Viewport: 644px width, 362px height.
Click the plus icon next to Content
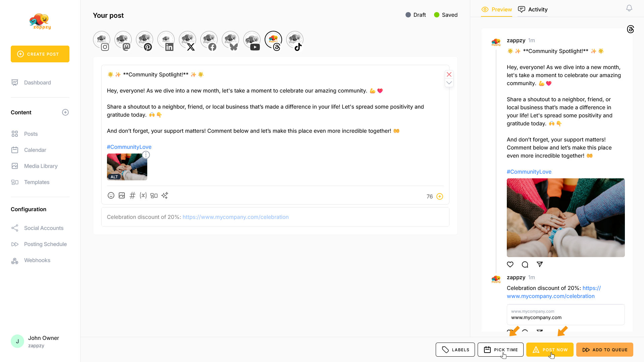(x=65, y=112)
